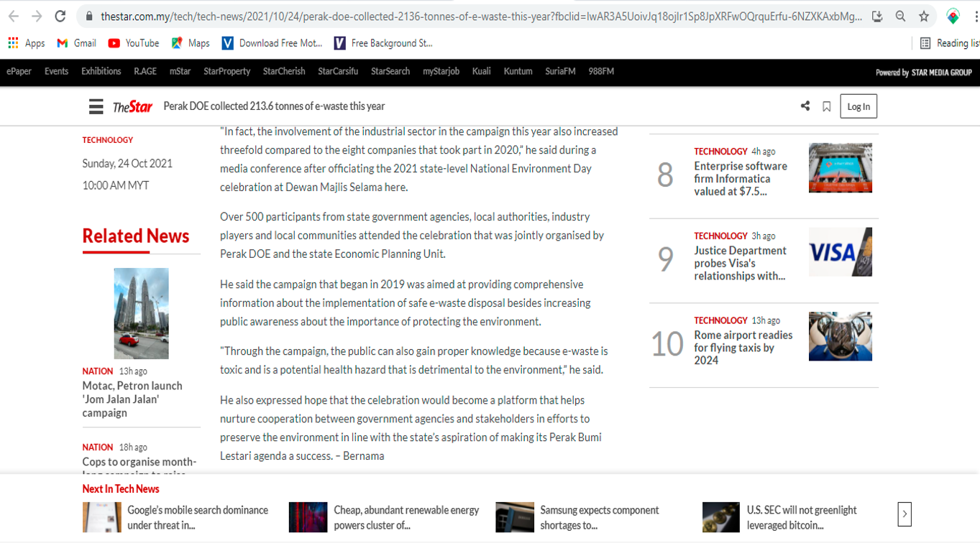Screen dimensions: 980x551
Task: Open the zoom magnifier icon in address bar
Action: 901,16
